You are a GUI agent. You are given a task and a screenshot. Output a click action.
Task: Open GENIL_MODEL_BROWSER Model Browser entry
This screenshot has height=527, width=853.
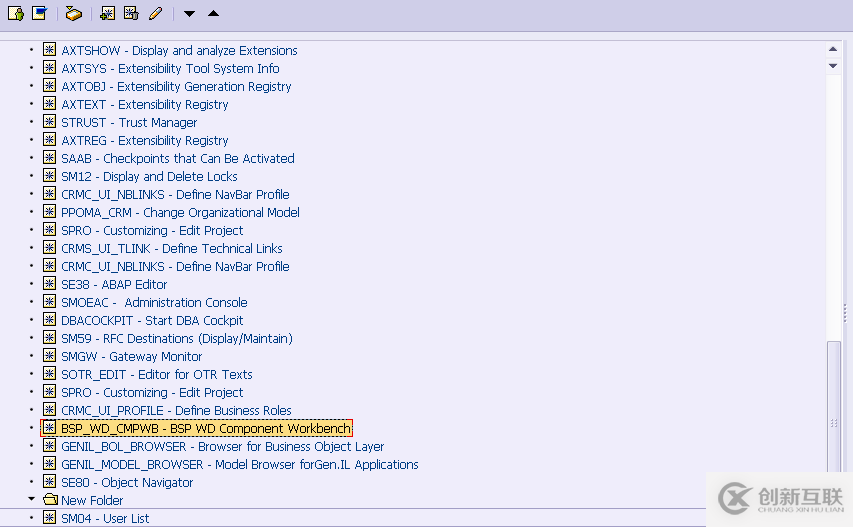(x=240, y=464)
